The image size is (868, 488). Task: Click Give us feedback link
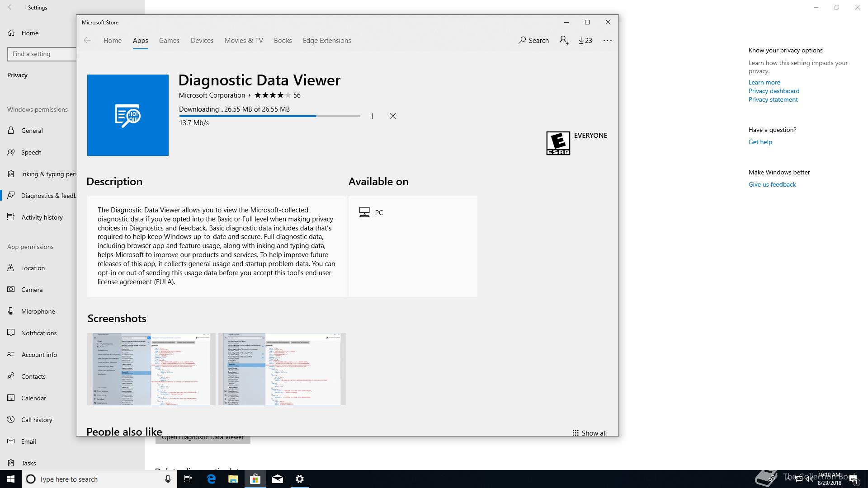click(x=772, y=184)
